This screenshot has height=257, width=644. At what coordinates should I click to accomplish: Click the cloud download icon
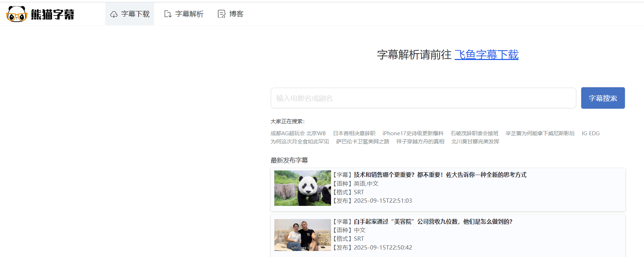tap(114, 14)
